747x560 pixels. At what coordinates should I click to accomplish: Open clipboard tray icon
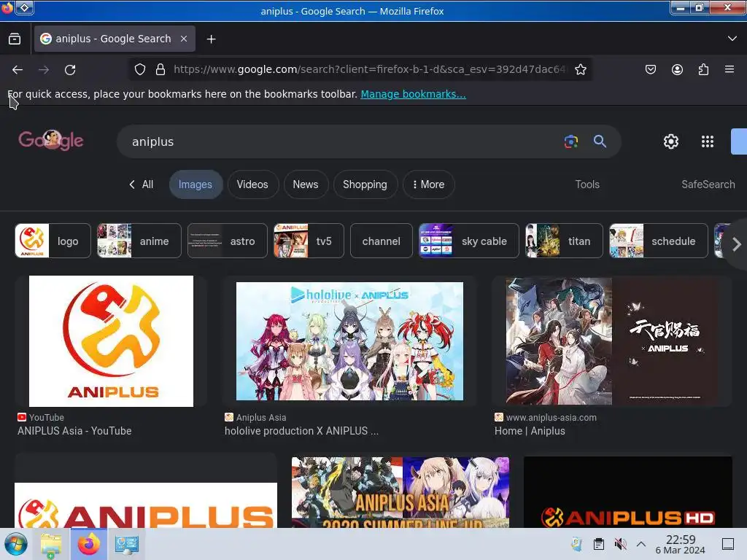pyautogui.click(x=599, y=544)
